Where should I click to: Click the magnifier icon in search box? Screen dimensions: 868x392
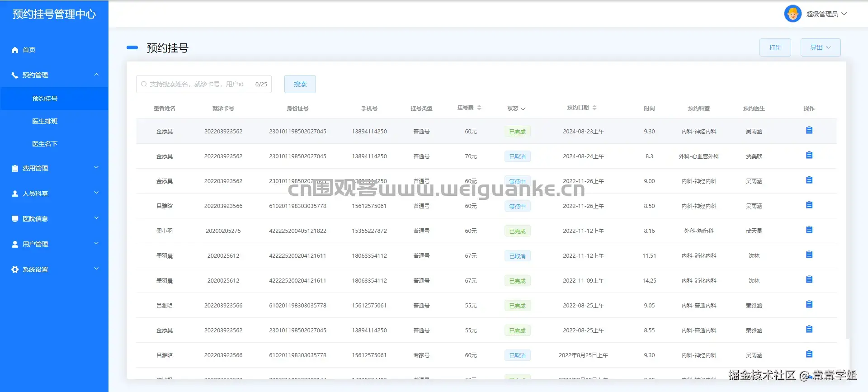point(144,84)
